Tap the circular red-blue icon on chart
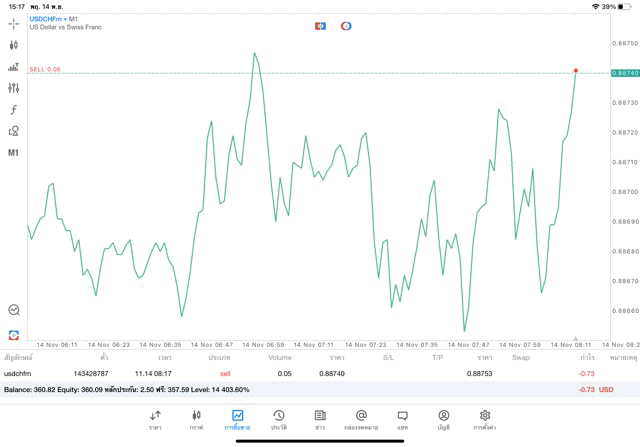 coord(346,25)
